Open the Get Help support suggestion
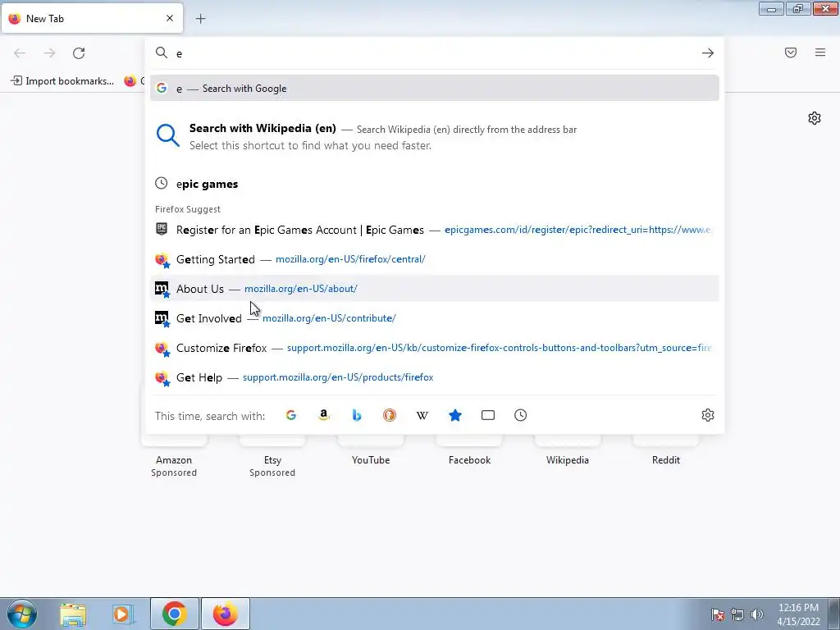 (x=435, y=377)
